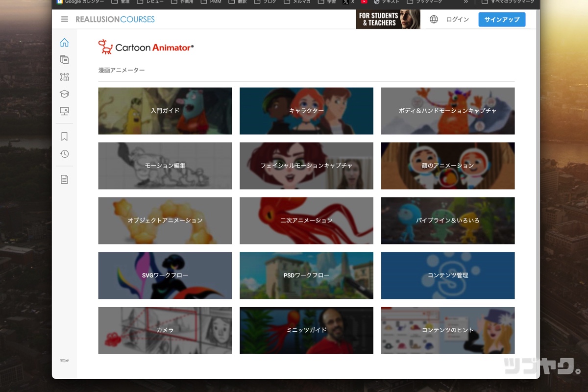Image resolution: width=588 pixels, height=392 pixels.
Task: Click the document icon in the sidebar
Action: (64, 179)
